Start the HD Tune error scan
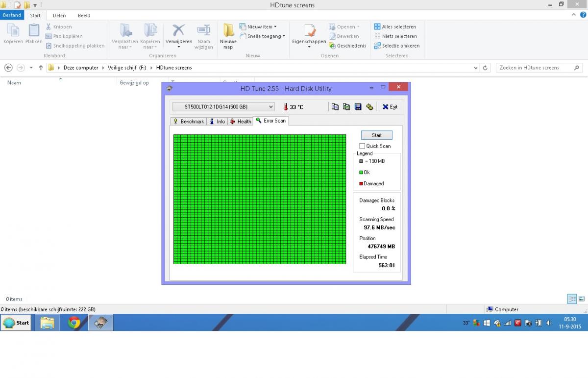The image size is (588, 378). [x=377, y=135]
